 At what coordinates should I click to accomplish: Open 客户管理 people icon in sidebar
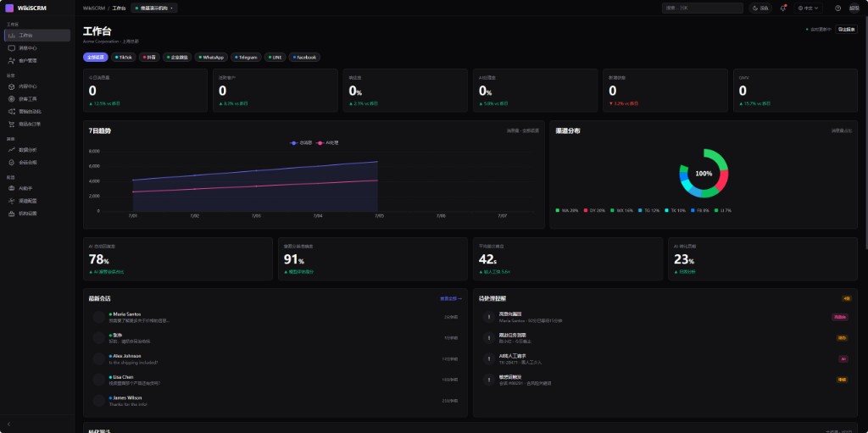(12, 61)
